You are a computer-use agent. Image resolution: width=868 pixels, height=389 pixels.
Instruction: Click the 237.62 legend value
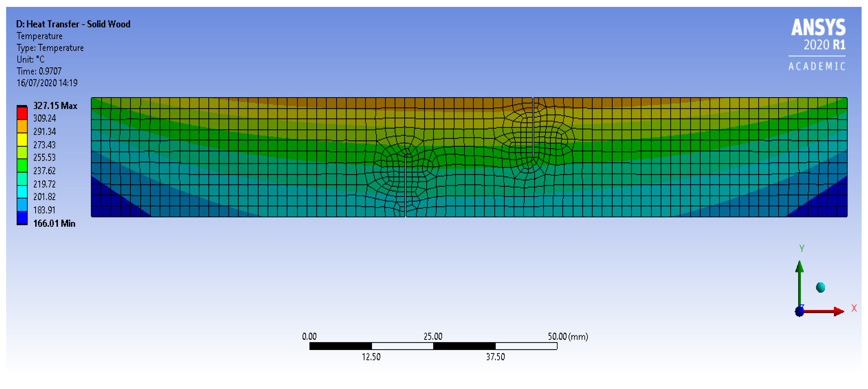[x=44, y=171]
